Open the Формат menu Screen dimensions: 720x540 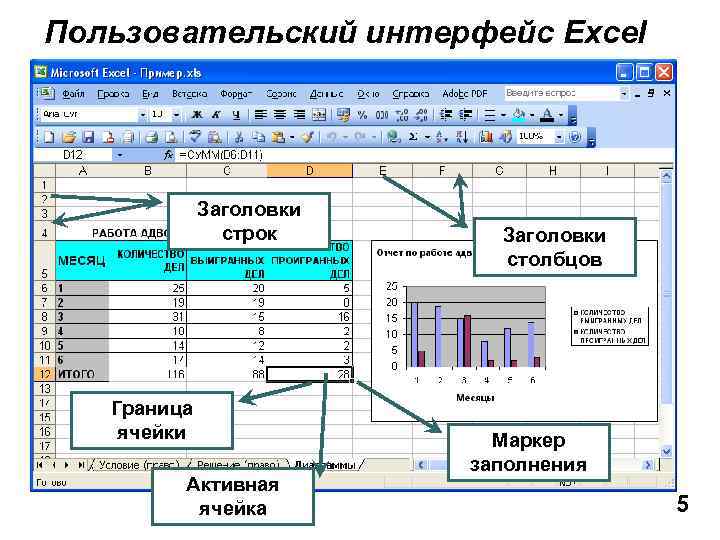tap(236, 94)
